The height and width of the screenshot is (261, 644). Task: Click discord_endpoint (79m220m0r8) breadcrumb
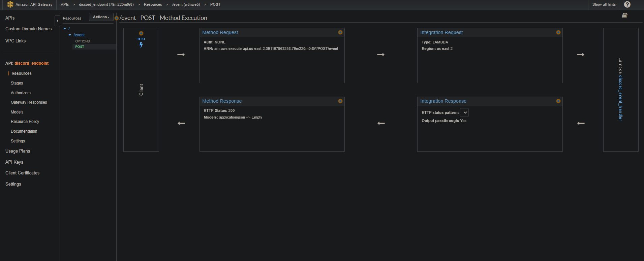[106, 4]
